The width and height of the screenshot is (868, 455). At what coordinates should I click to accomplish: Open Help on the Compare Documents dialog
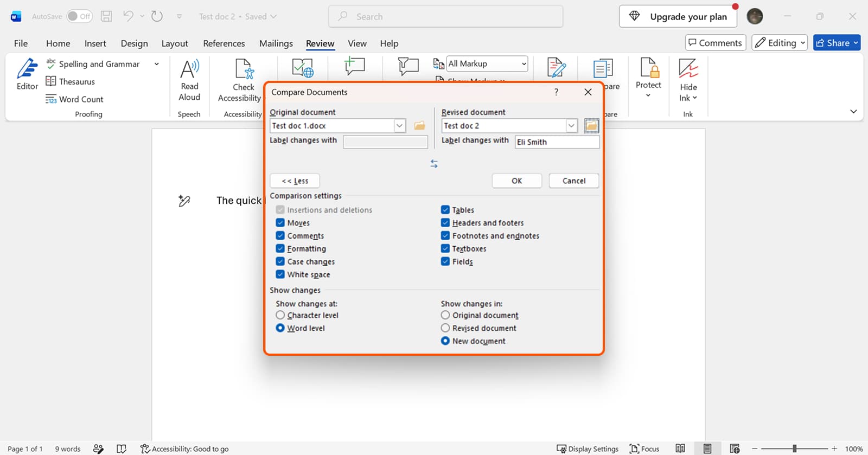click(556, 92)
